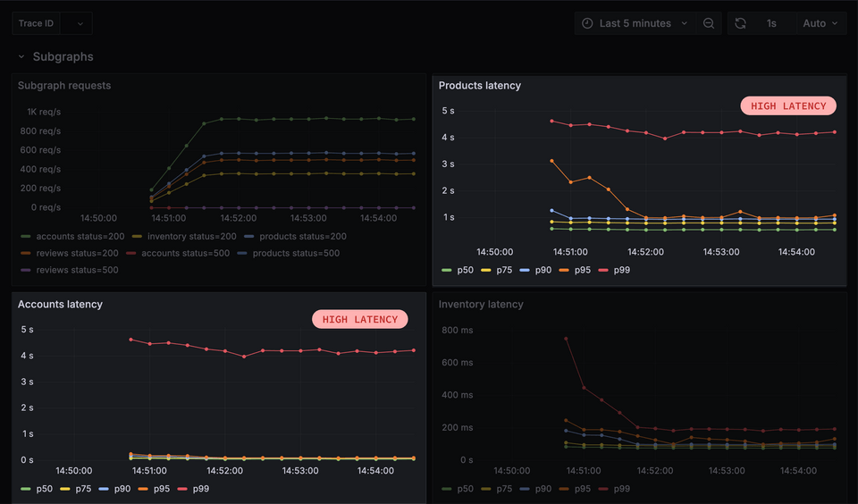Toggle p95 series in Products latency legend
Viewport: 858px width, 504px height.
tap(582, 270)
